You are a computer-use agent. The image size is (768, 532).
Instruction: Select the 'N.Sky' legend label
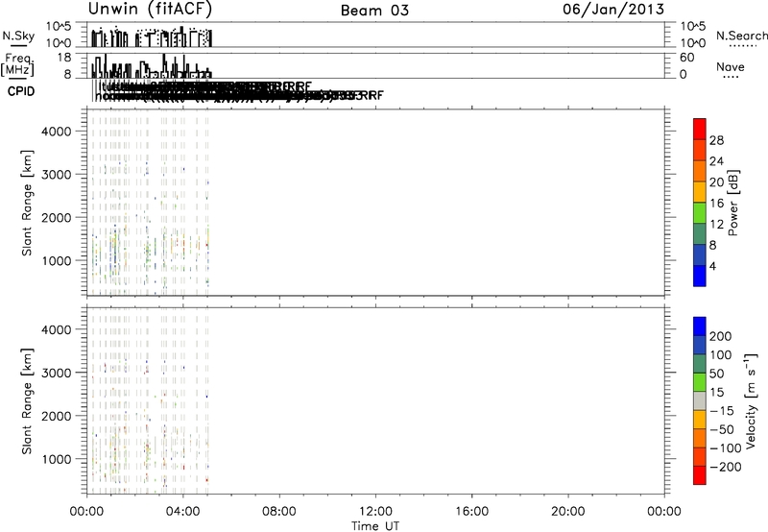18,36
